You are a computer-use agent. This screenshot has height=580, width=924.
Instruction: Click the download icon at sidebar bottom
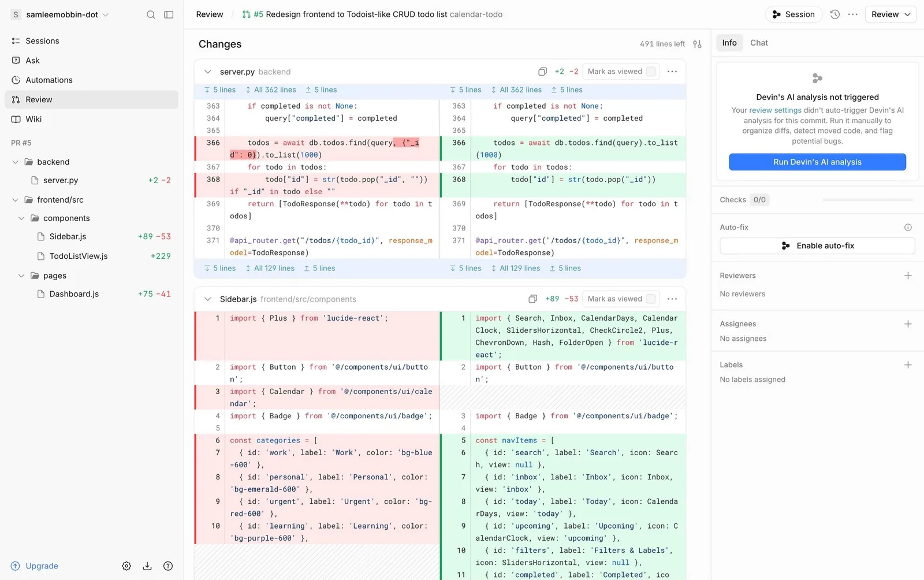(147, 566)
